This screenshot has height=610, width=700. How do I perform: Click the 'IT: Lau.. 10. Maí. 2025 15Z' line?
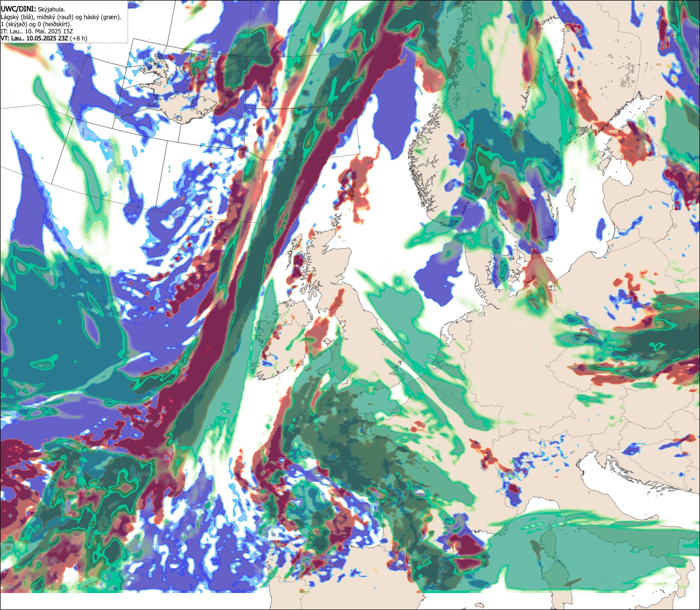click(x=37, y=31)
